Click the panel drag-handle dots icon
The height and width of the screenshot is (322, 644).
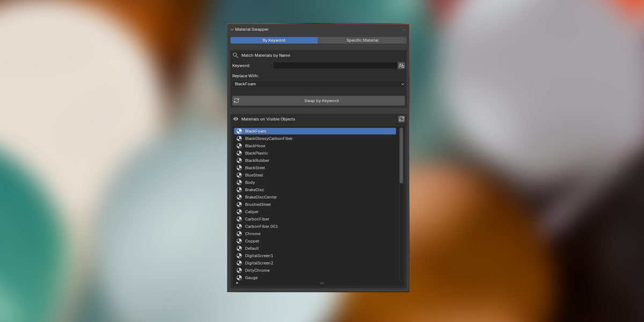click(404, 30)
